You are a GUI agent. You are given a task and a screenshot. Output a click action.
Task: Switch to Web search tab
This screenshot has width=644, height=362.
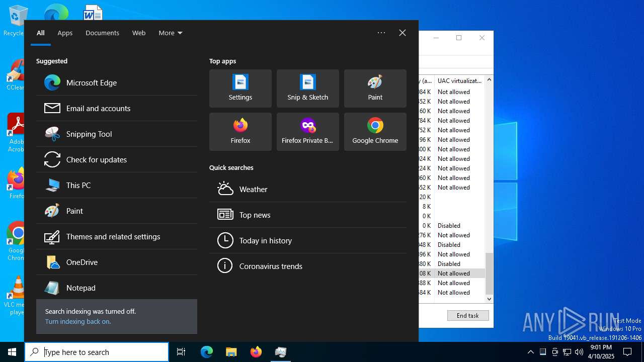pyautogui.click(x=139, y=33)
